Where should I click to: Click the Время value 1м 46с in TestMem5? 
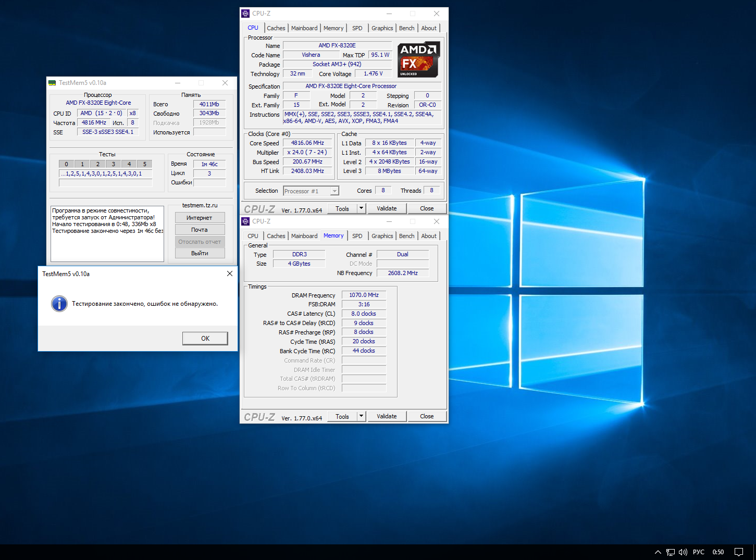(209, 164)
